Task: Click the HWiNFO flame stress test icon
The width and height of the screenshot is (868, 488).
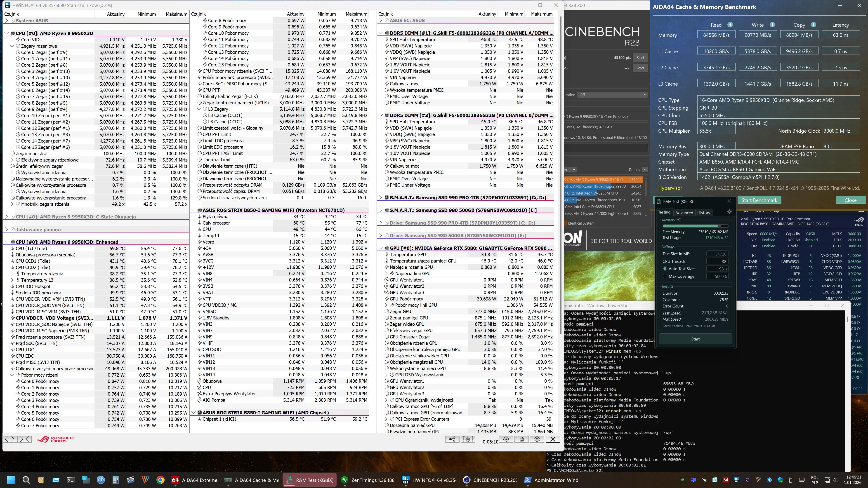Action: tap(468, 439)
